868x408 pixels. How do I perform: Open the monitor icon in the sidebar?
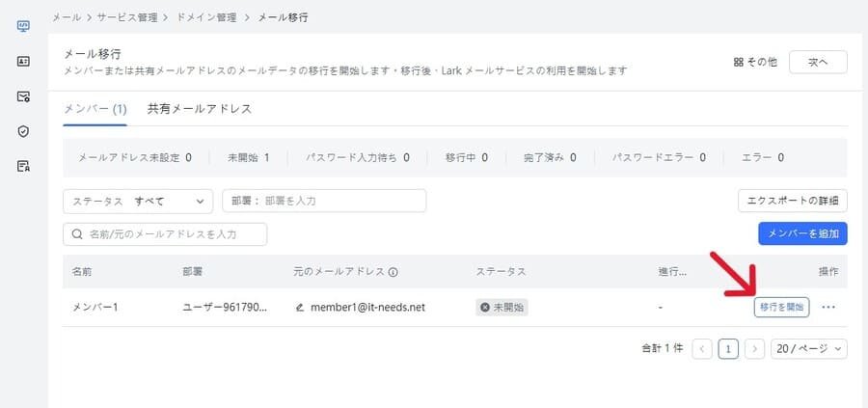pos(24,25)
